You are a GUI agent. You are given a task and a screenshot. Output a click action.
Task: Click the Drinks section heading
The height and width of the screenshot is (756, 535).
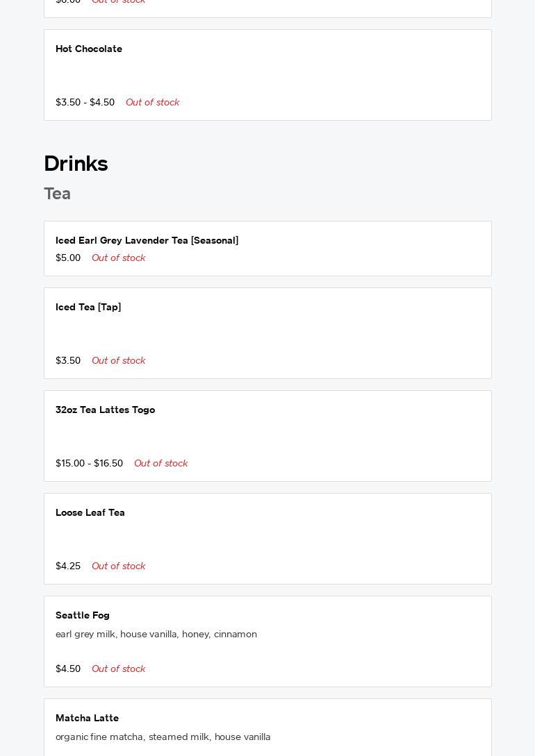76,164
